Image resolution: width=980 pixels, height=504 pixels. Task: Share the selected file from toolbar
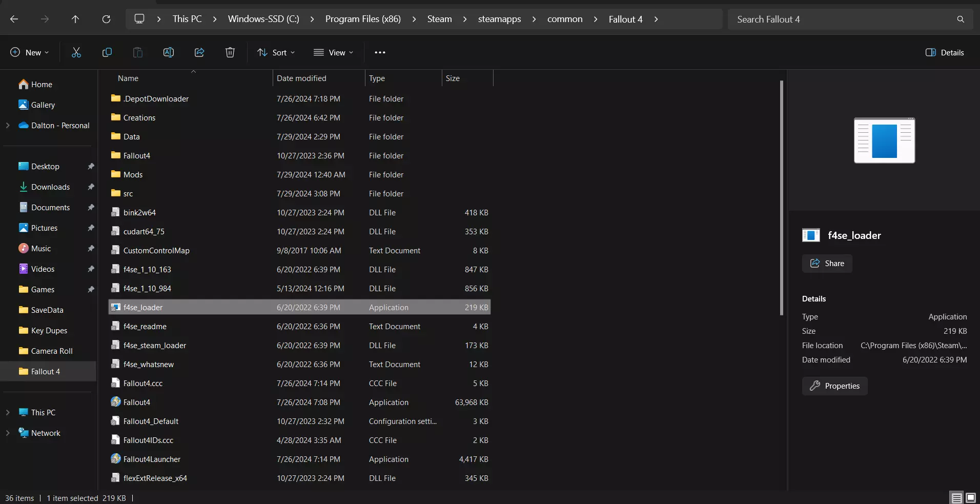[199, 52]
